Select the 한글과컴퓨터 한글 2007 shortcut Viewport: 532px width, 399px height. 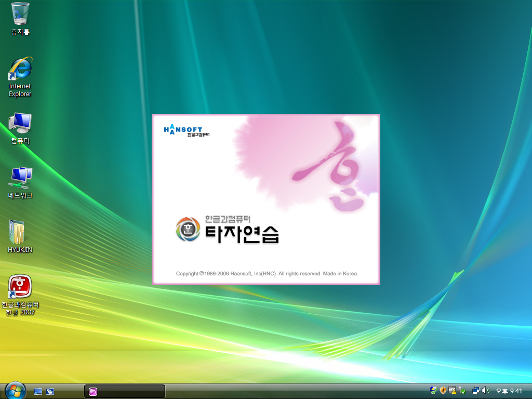pos(20,295)
